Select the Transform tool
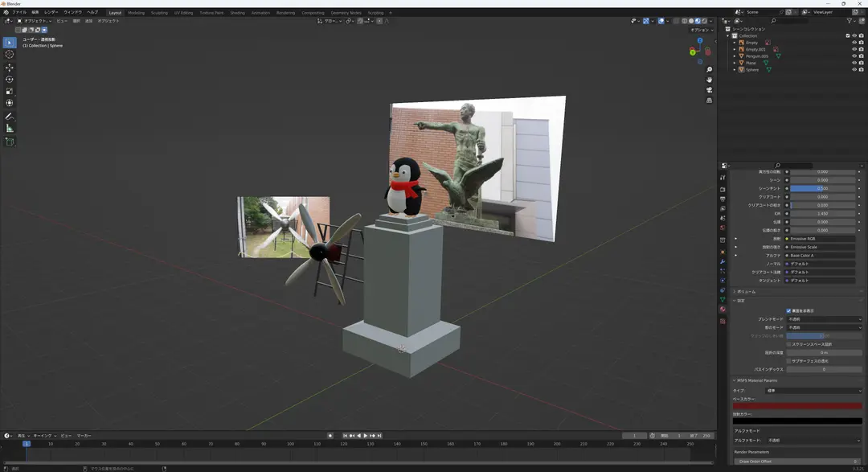868x472 pixels. (10, 103)
